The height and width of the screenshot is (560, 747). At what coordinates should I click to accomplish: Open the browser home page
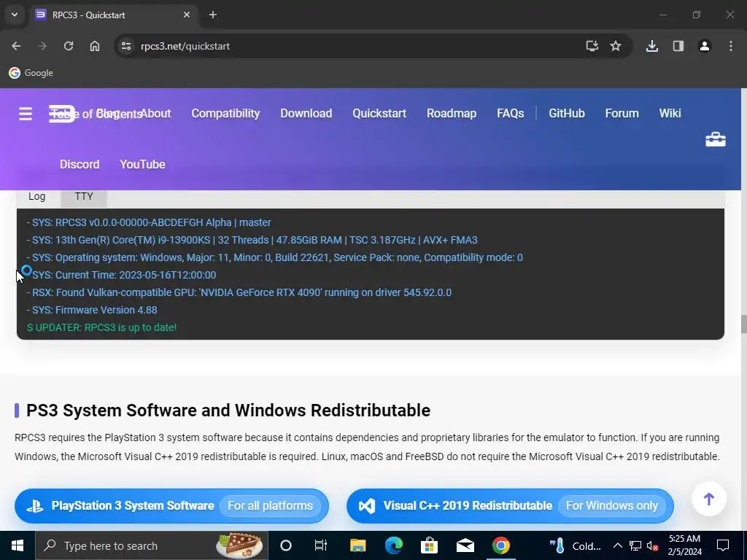(x=95, y=46)
